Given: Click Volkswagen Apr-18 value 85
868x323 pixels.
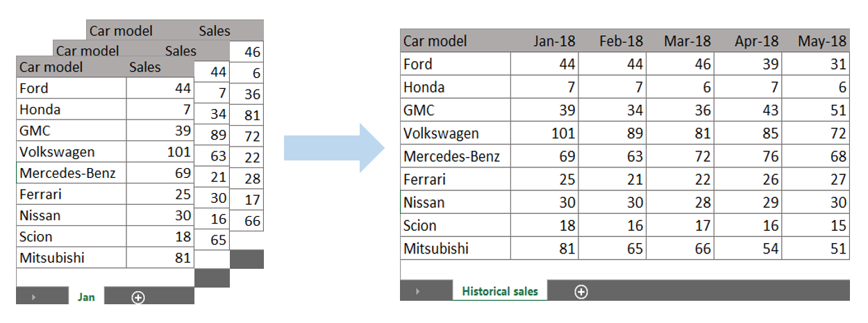Looking at the screenshot, I should pyautogui.click(x=748, y=133).
